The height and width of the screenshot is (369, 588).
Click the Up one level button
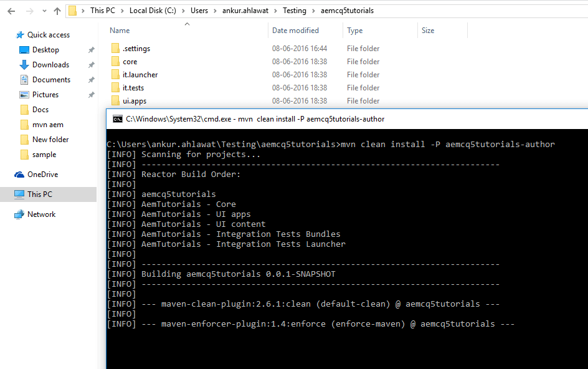point(56,10)
